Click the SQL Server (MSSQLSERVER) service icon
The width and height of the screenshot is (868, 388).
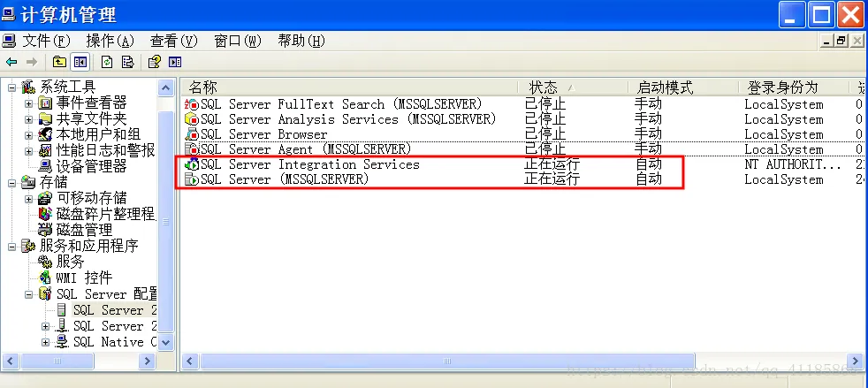coord(192,179)
